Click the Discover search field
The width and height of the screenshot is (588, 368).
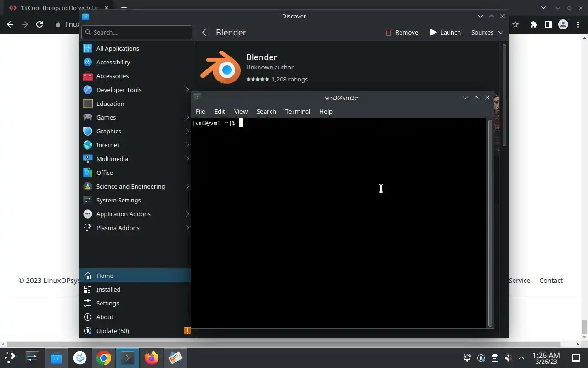137,32
